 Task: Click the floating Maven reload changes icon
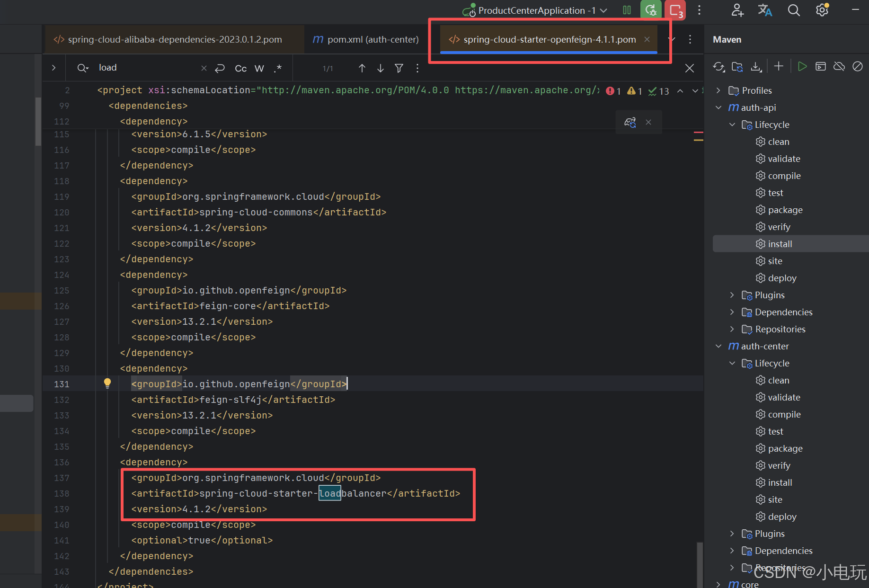tap(630, 122)
